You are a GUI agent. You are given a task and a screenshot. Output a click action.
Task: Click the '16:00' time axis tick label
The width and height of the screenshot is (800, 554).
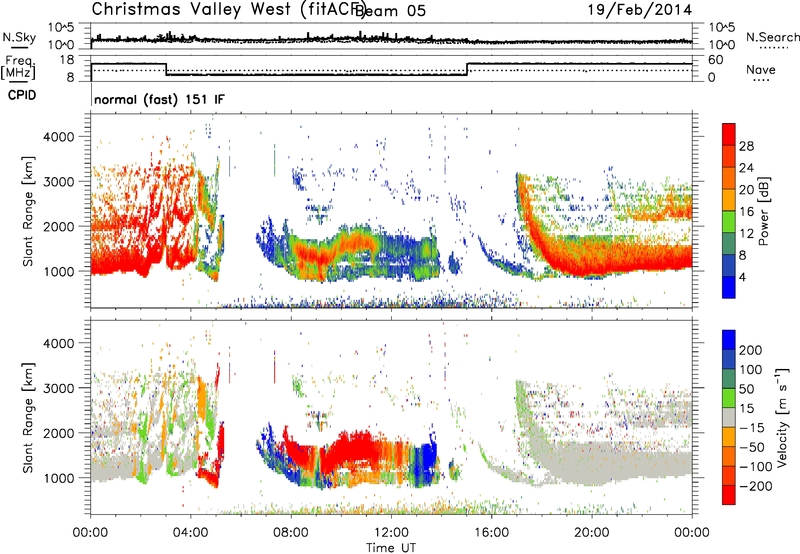point(491,533)
